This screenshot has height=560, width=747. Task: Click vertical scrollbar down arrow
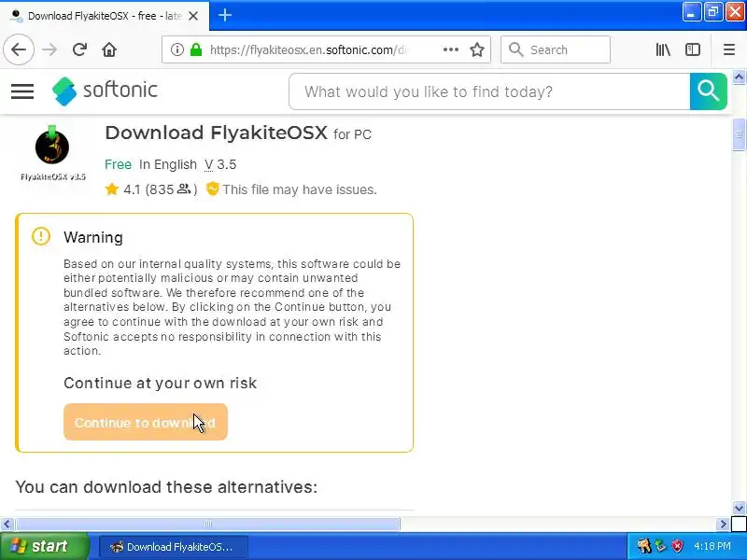coord(739,508)
